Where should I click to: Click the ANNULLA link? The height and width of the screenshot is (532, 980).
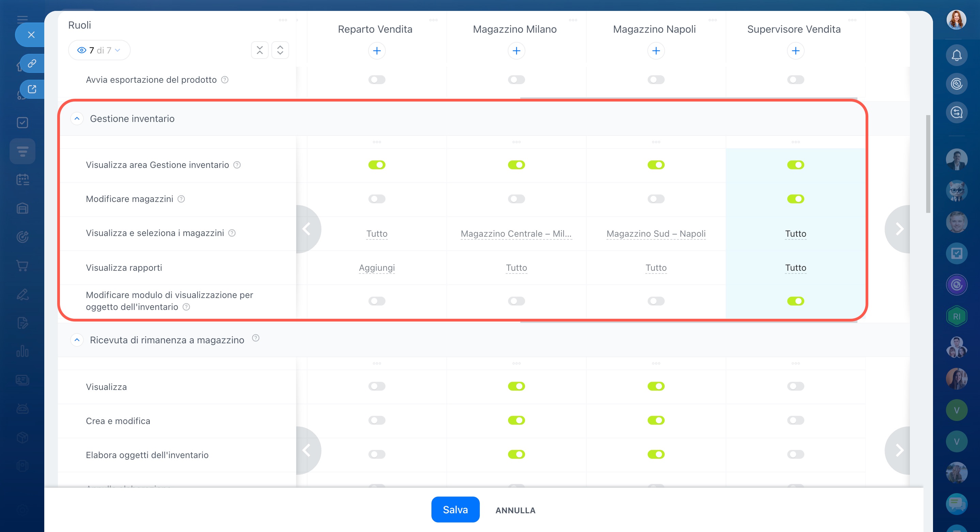tap(515, 510)
